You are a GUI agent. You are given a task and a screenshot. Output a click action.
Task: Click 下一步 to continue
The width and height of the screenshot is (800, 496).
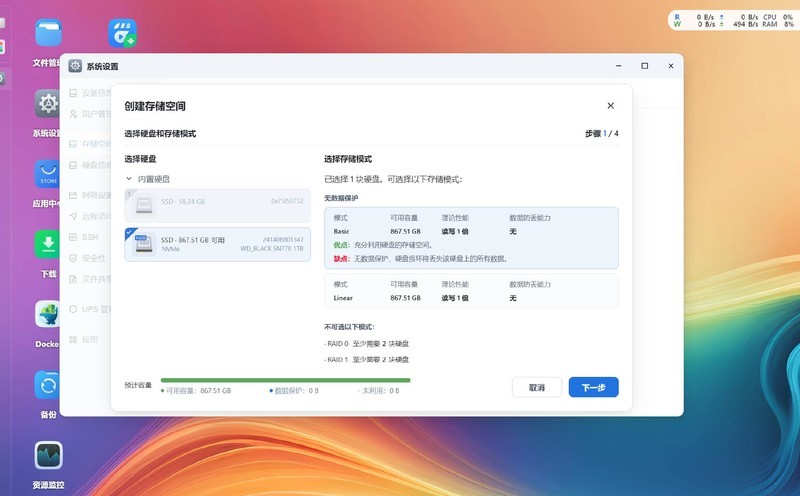[x=593, y=387]
